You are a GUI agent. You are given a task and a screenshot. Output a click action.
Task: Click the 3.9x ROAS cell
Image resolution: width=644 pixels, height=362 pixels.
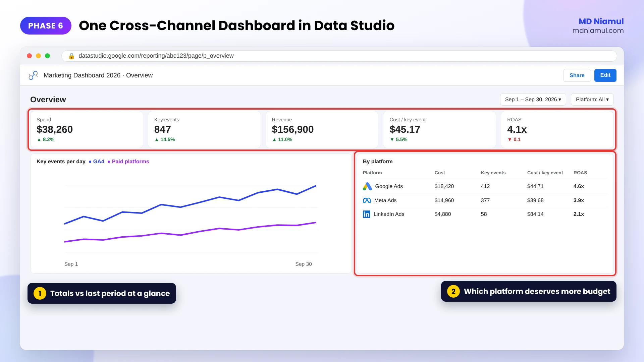[579, 200]
